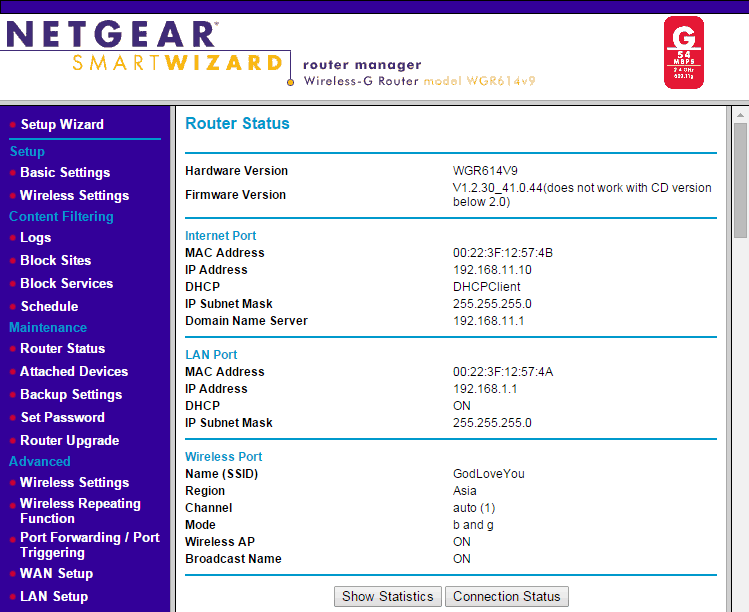Viewport: 749px width, 612px height.
Task: Open Setup Wizard in the sidebar
Action: point(62,125)
